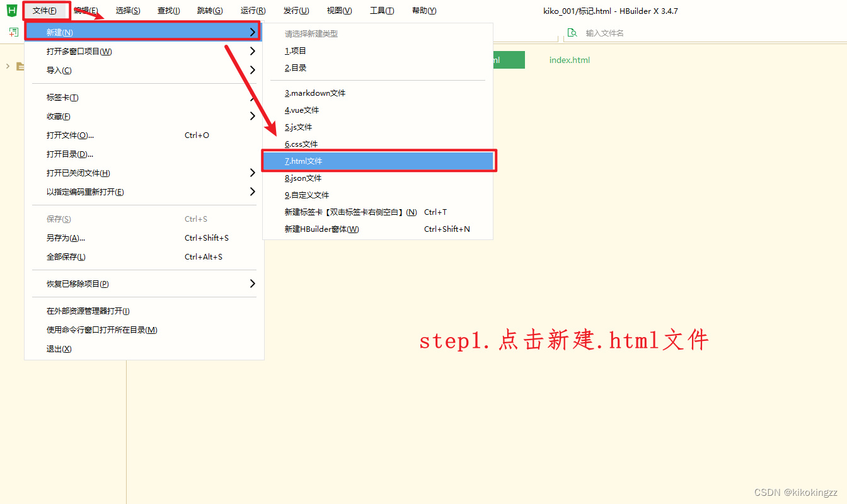Click the HBuilder X logo icon
Viewport: 847px width, 504px height.
11,11
